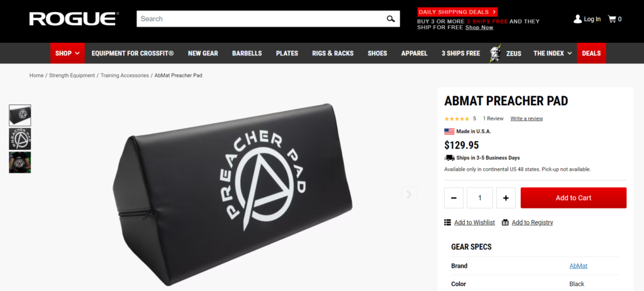Click the Zeus lightning figure icon

[x=495, y=54]
